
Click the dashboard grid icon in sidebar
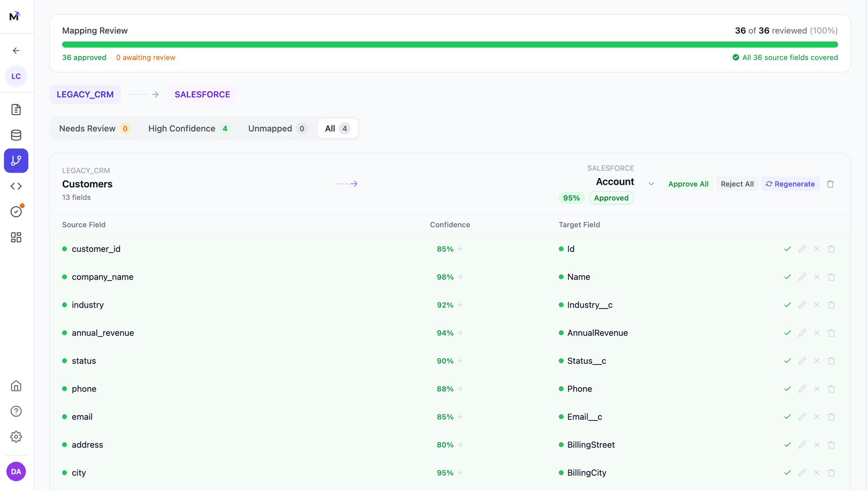(x=16, y=237)
